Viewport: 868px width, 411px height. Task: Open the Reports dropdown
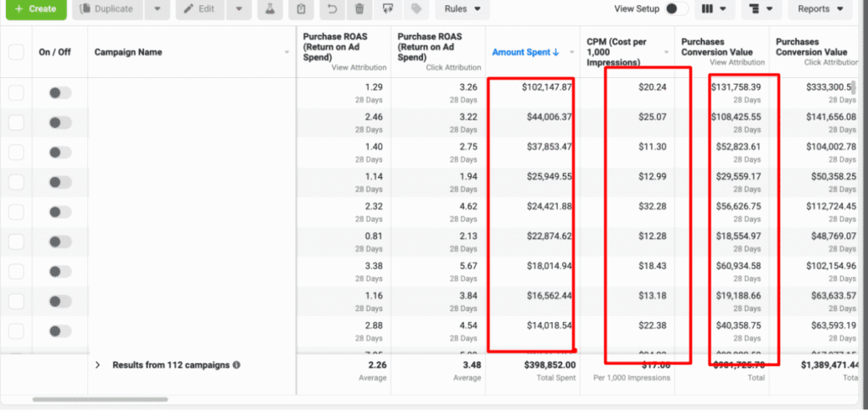coord(819,9)
